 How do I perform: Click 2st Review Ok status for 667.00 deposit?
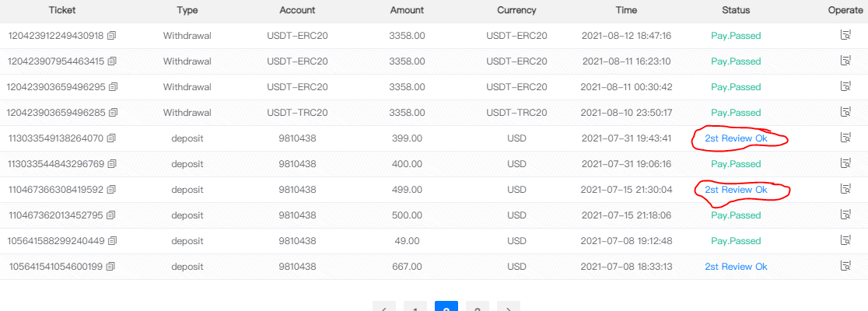coord(736,267)
